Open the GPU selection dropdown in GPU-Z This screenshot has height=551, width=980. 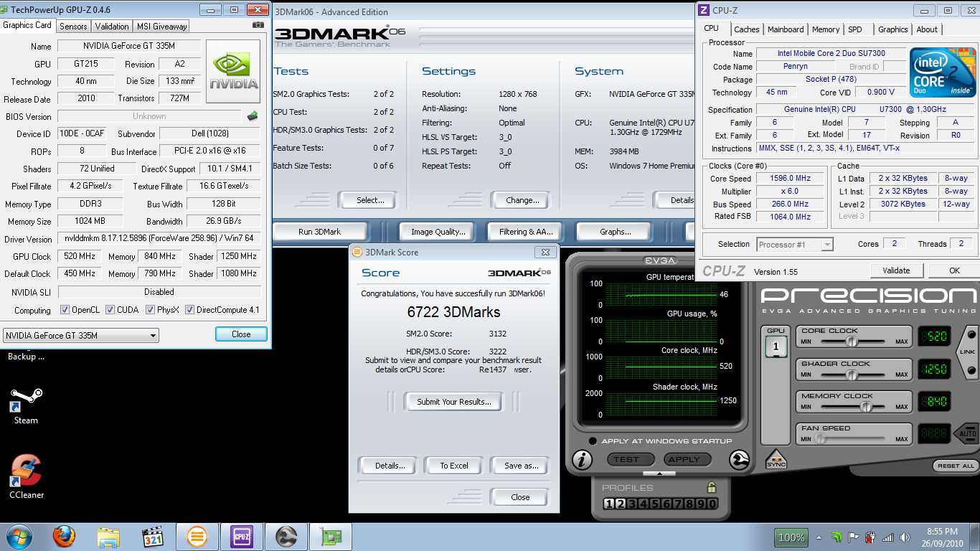click(80, 335)
